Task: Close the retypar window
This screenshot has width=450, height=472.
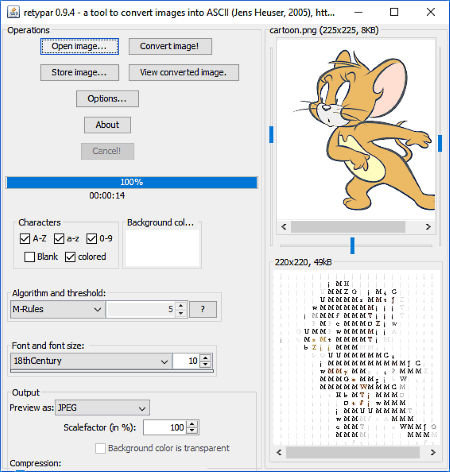Action: pos(431,12)
